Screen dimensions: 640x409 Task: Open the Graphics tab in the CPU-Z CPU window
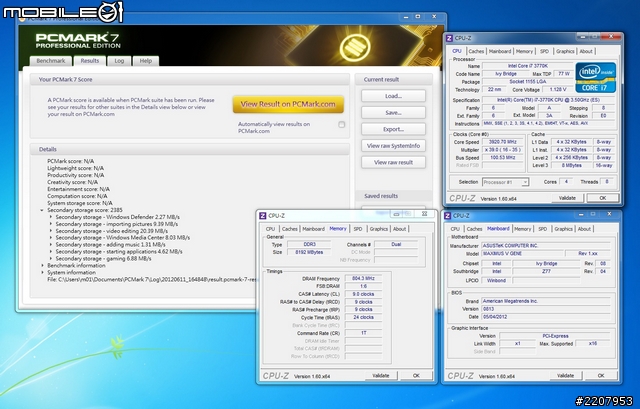tap(565, 51)
